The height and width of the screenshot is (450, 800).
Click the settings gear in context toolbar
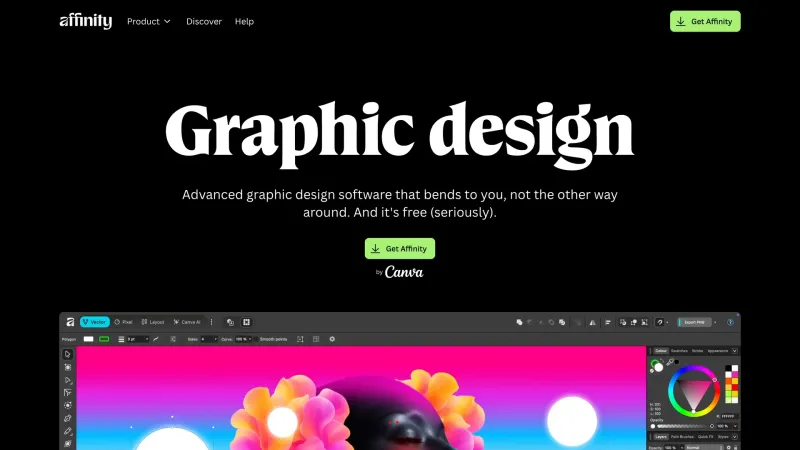click(x=332, y=339)
